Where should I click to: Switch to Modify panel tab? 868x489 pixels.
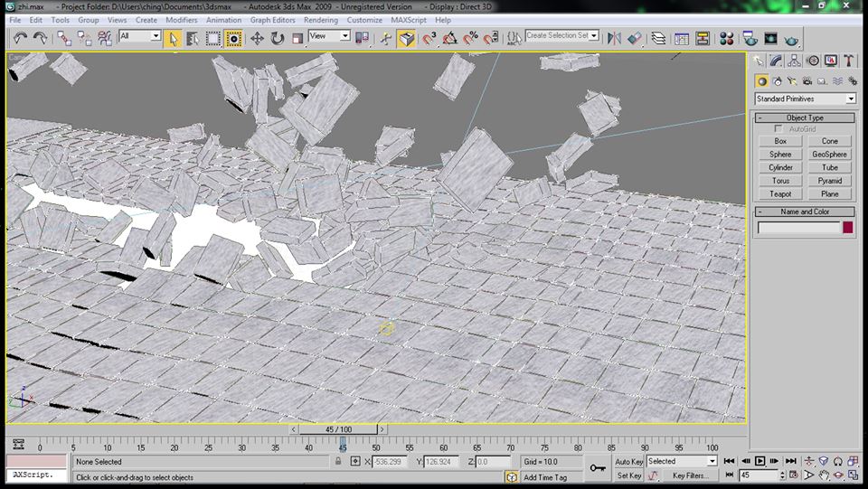click(x=776, y=61)
